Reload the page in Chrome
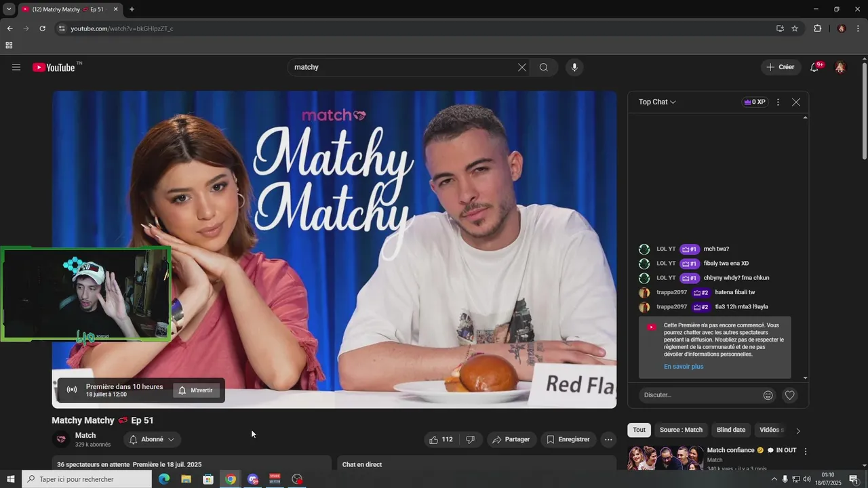The width and height of the screenshot is (868, 488). click(x=42, y=28)
